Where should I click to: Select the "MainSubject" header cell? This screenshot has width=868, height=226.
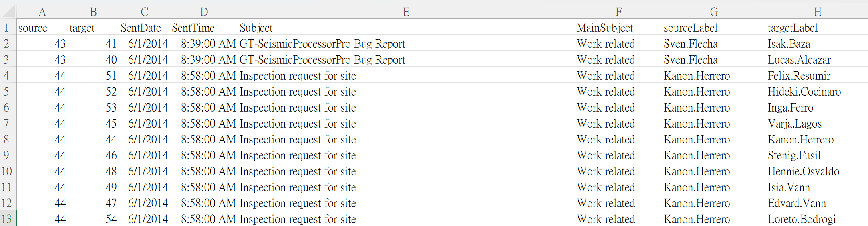click(618, 28)
